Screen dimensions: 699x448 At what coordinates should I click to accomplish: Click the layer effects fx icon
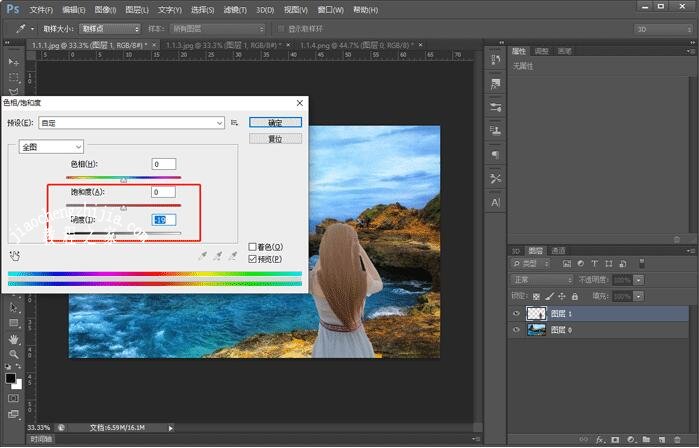pyautogui.click(x=601, y=438)
